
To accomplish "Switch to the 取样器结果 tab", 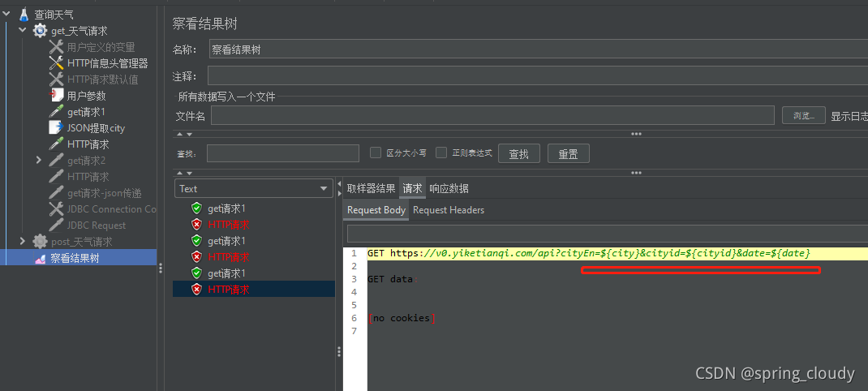I will coord(371,188).
